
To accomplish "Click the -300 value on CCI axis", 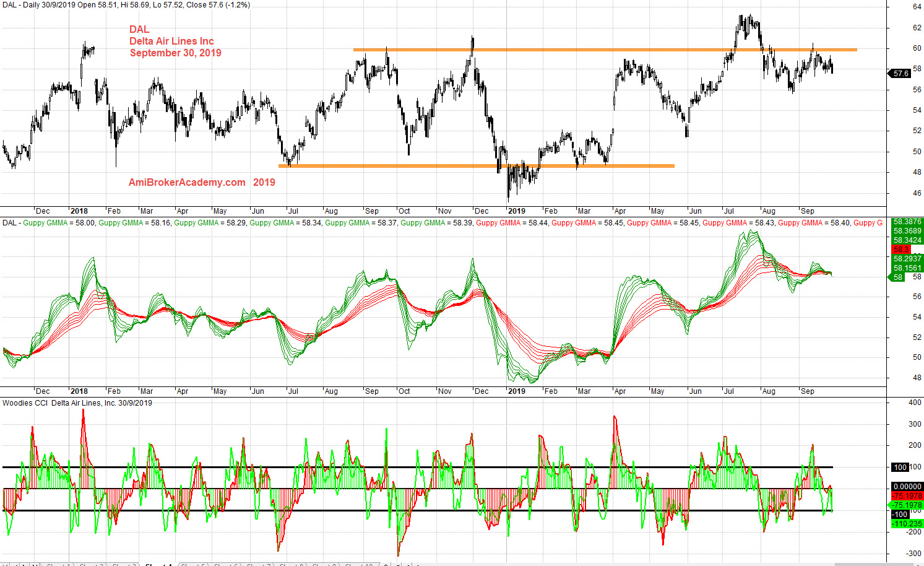I will [914, 554].
